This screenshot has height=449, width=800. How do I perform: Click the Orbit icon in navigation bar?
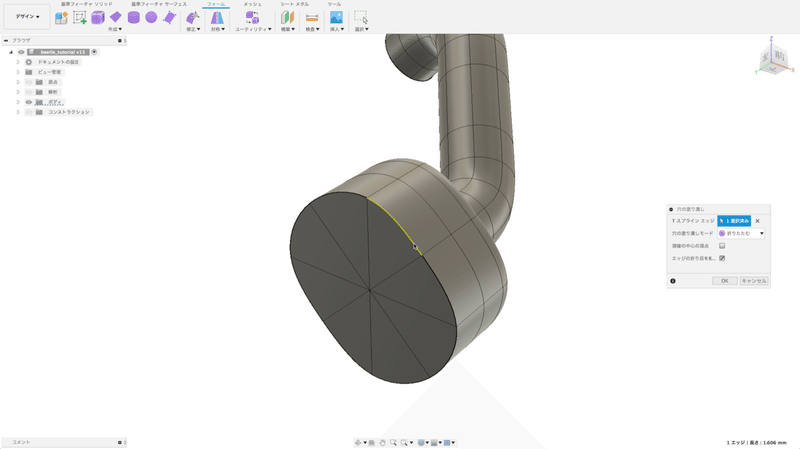[x=358, y=442]
